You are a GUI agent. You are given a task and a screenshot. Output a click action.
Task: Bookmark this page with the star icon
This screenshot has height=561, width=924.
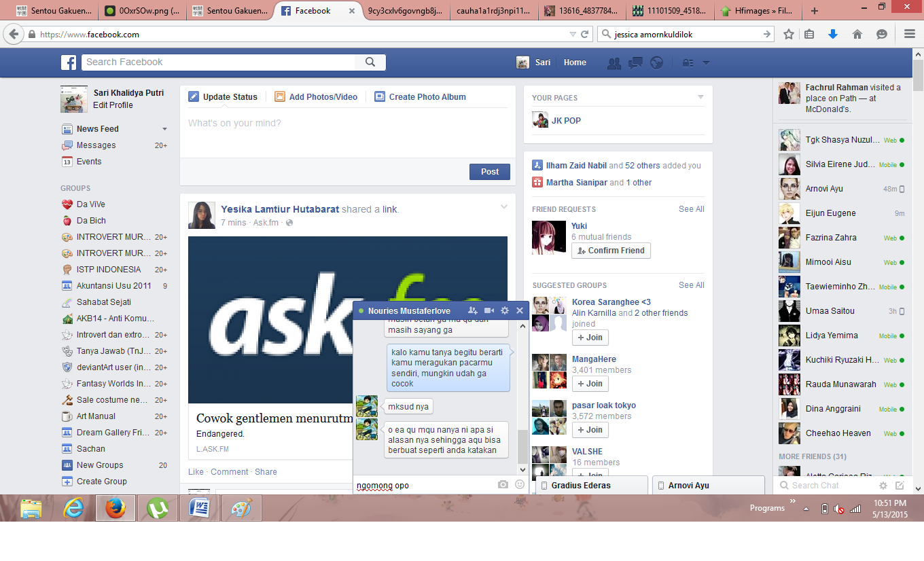coord(789,34)
